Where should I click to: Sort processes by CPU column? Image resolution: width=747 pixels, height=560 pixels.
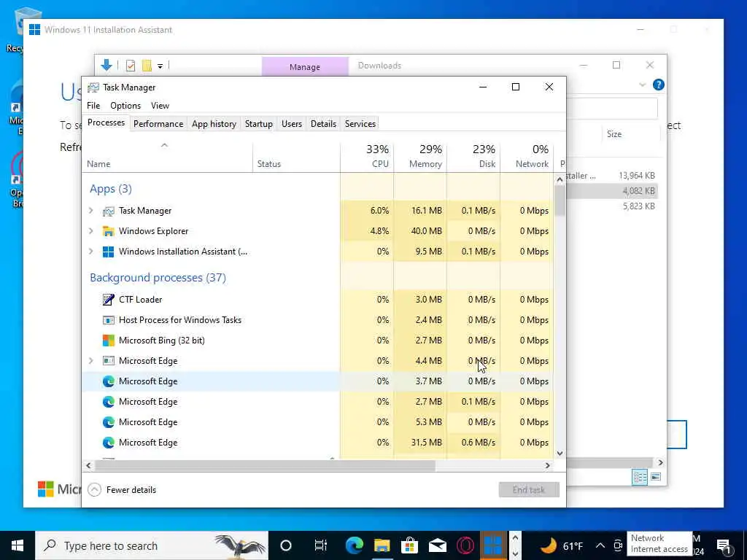[368, 156]
